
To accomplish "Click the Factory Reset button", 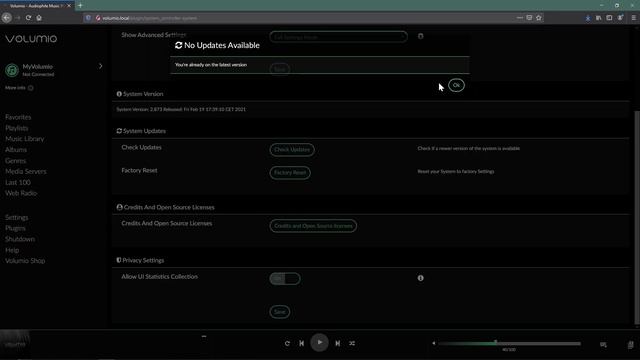I will coord(290,173).
